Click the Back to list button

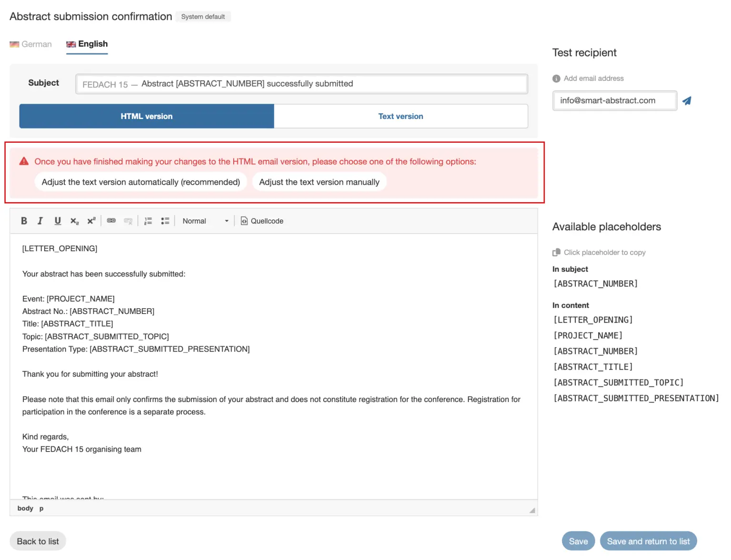(38, 541)
